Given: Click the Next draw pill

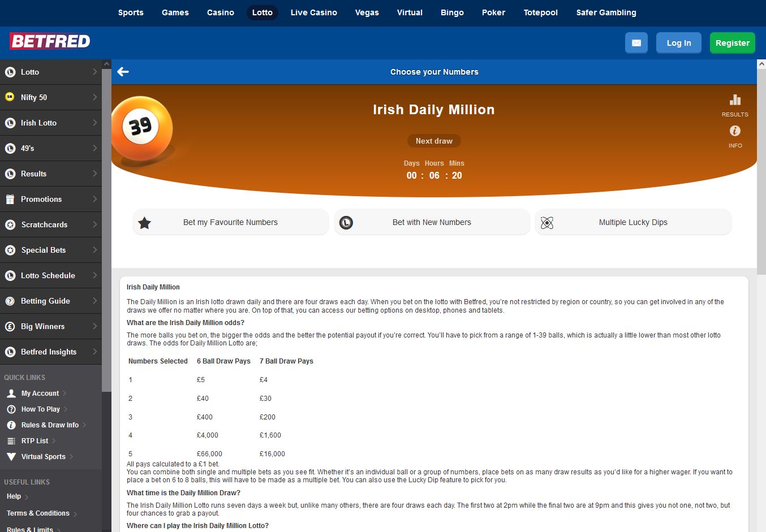Looking at the screenshot, I should point(434,141).
